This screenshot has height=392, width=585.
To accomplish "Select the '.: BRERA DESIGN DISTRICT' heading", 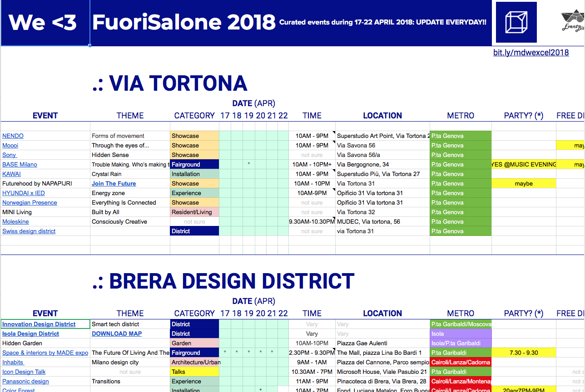I will [223, 281].
